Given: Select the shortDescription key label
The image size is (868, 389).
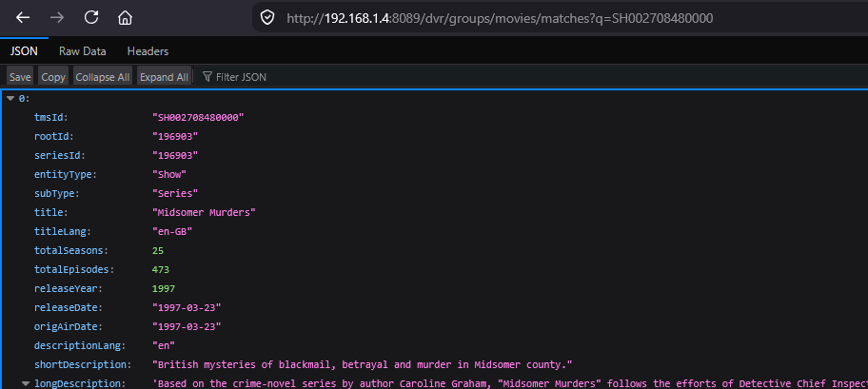Looking at the screenshot, I should tap(83, 364).
